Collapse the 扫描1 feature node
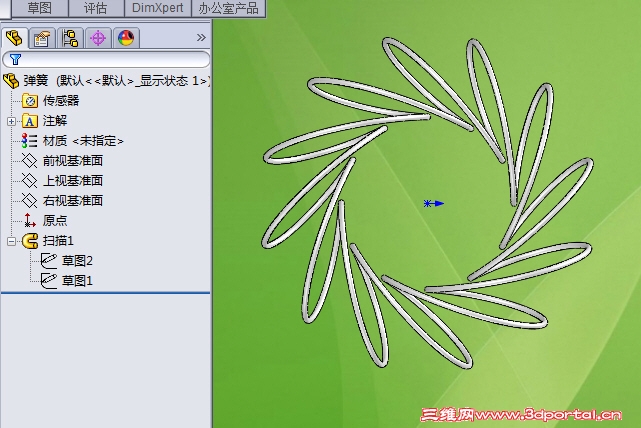The image size is (641, 428). (x=11, y=241)
